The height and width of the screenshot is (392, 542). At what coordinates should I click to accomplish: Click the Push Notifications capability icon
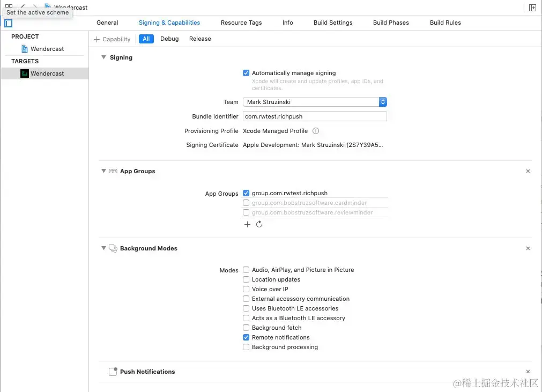tap(113, 372)
